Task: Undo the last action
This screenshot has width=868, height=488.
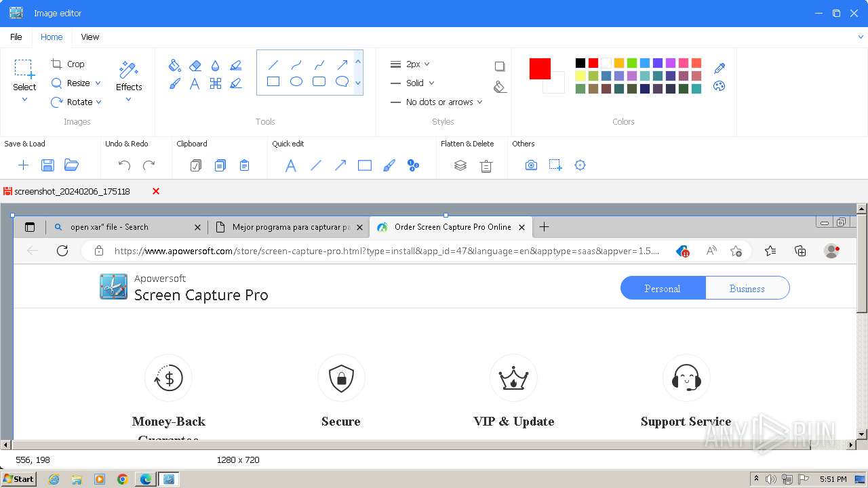Action: pyautogui.click(x=124, y=165)
